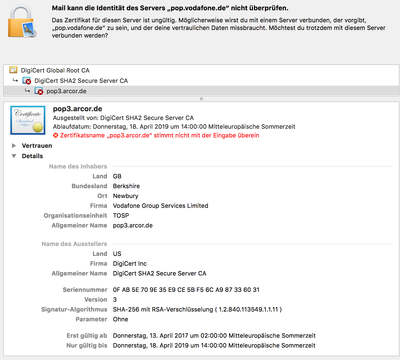Click the bold pop3.arcor.de certificate title

[77, 109]
